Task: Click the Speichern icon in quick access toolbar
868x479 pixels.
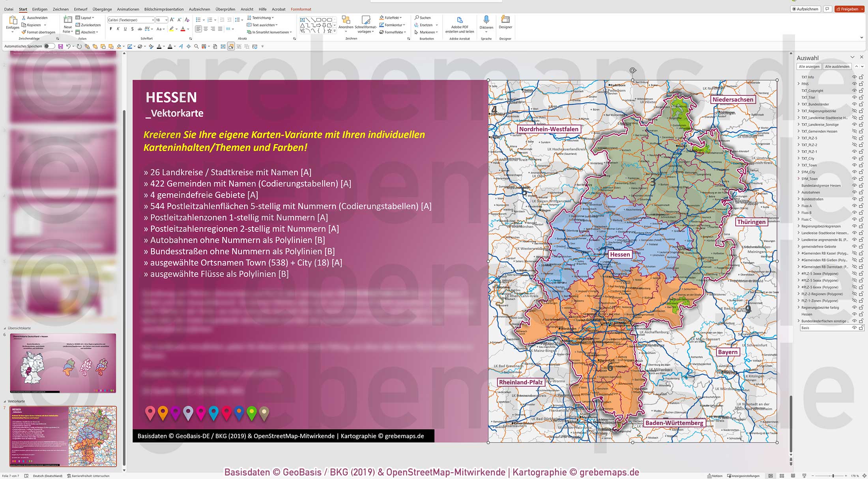Action: click(x=60, y=46)
